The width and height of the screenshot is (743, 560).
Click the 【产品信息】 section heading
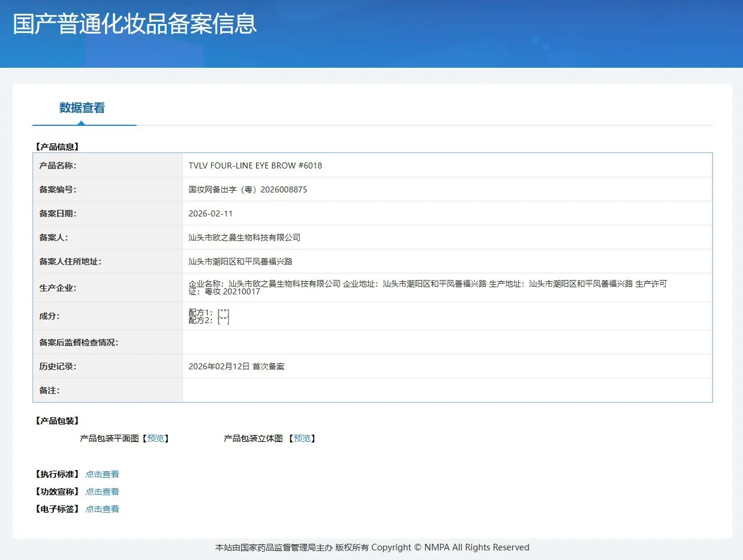click(x=57, y=146)
